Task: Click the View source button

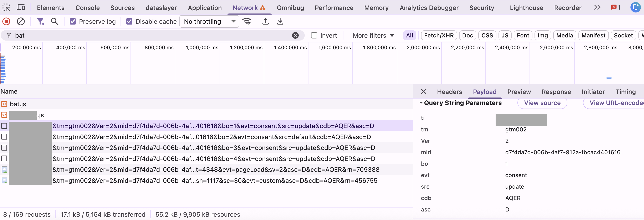Action: coord(542,103)
